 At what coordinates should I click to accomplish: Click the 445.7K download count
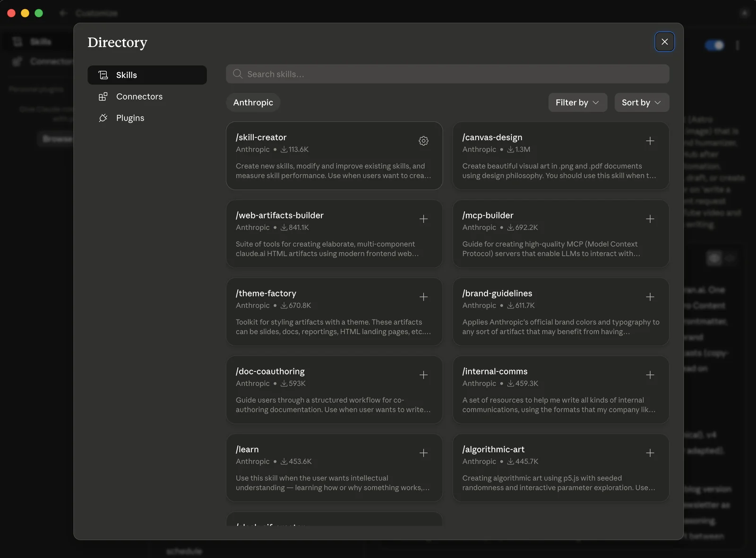[527, 461]
